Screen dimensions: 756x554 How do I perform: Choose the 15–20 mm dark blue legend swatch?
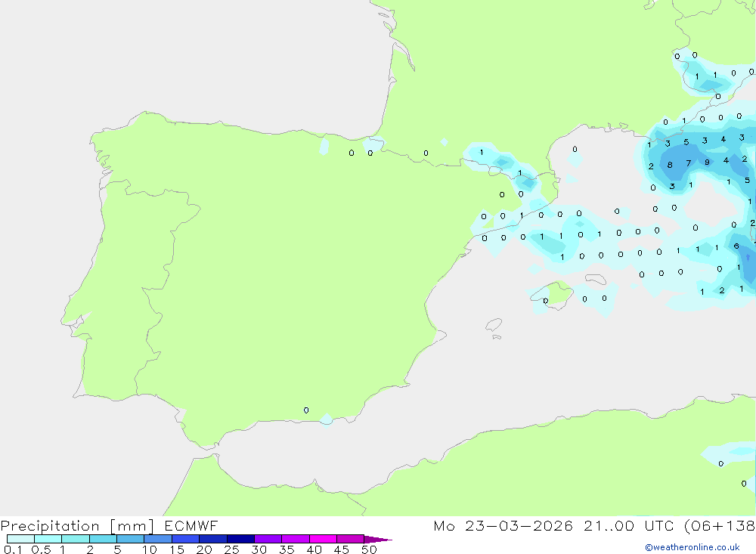[186, 539]
